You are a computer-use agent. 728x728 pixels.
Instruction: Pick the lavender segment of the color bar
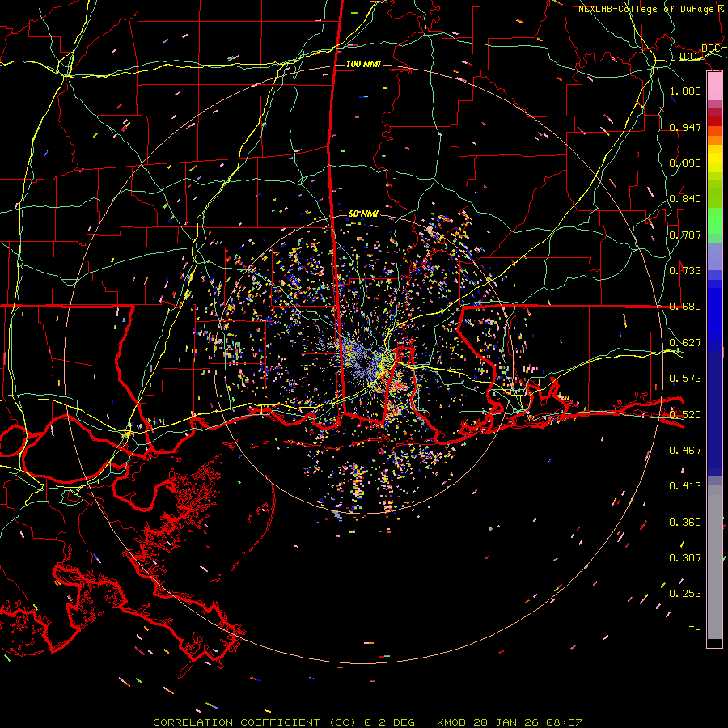point(714,256)
